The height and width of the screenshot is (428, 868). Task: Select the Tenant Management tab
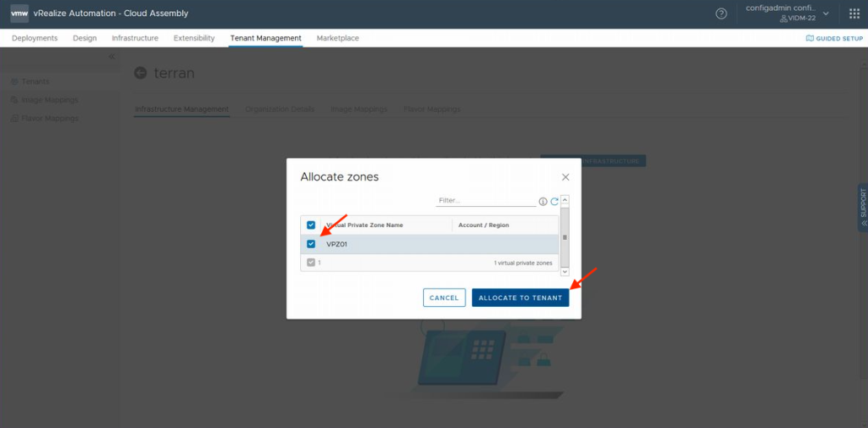tap(265, 38)
